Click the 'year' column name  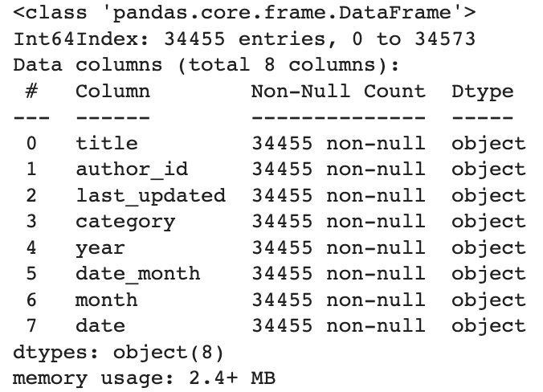click(x=100, y=247)
